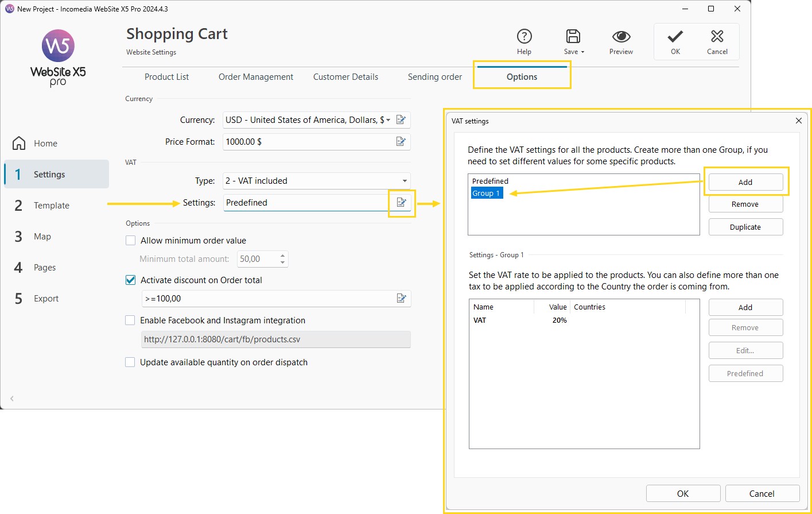Screen dimensions: 812x514
Task: Go to step 5 Export
Action: (x=56, y=298)
